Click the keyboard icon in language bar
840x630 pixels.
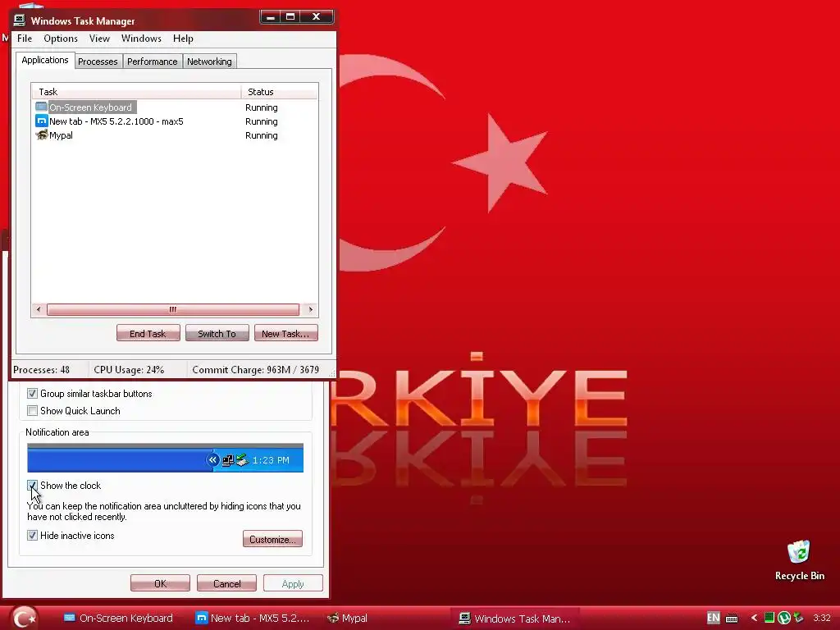pos(731,619)
